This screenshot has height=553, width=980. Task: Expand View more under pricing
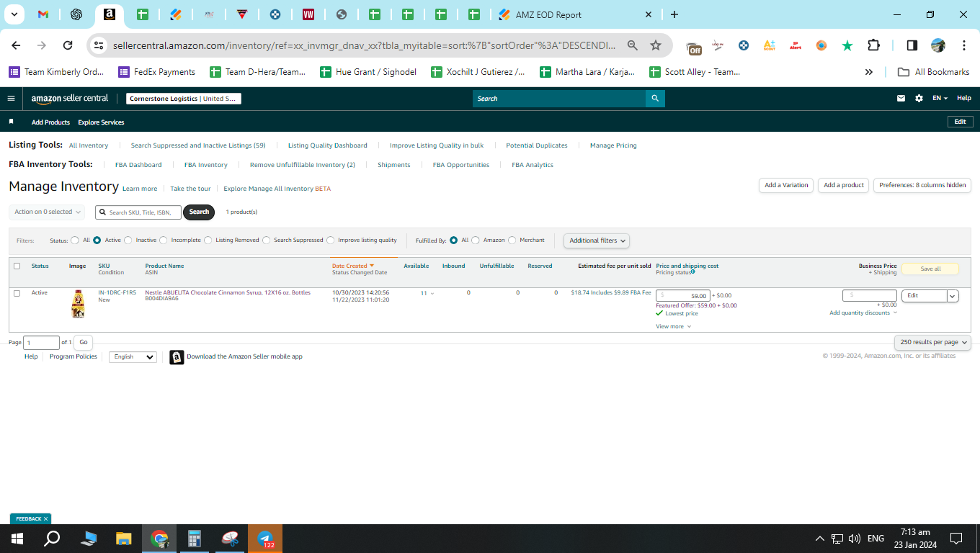pos(673,327)
